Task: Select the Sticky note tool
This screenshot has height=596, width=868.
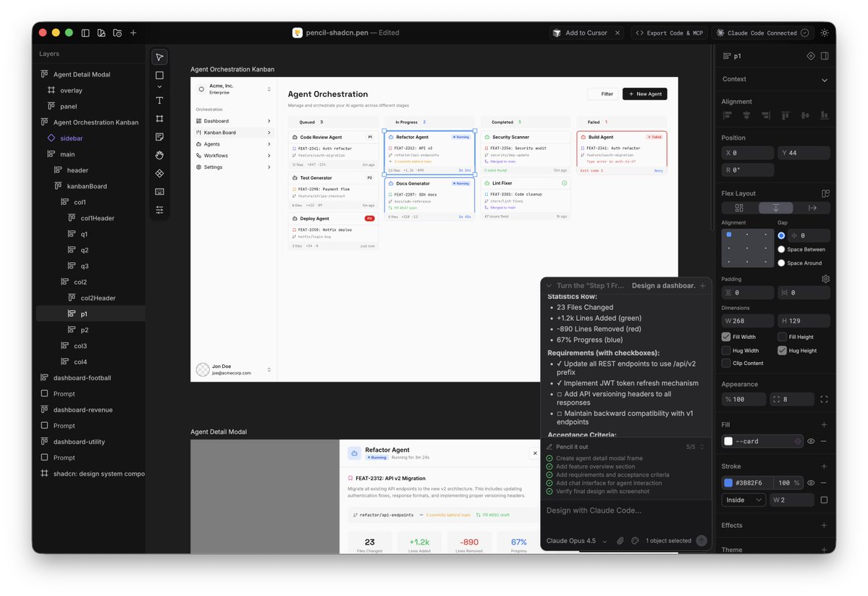Action: click(159, 137)
